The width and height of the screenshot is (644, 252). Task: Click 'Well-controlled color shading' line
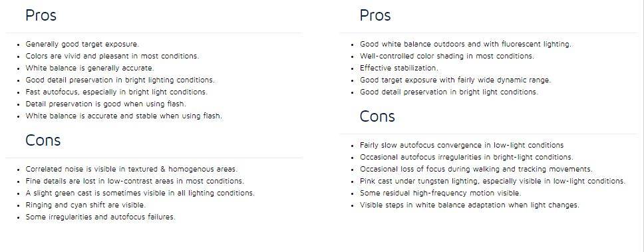447,57
